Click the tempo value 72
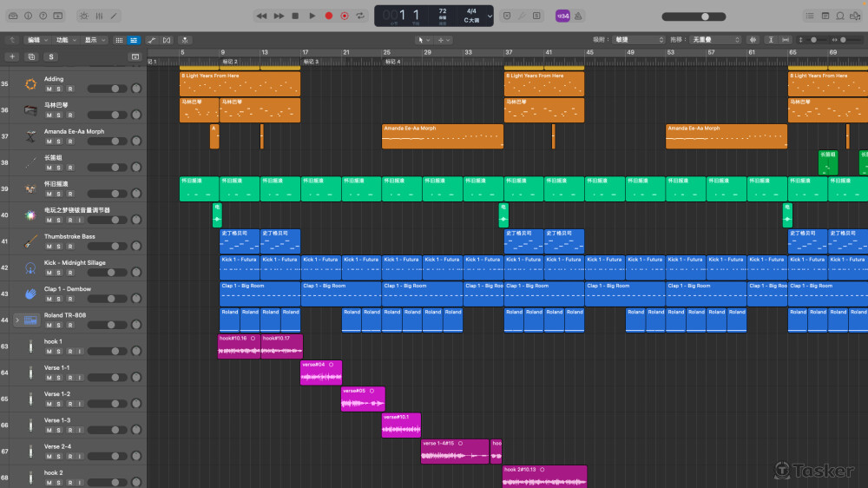Viewport: 868px width, 488px height. pos(443,11)
